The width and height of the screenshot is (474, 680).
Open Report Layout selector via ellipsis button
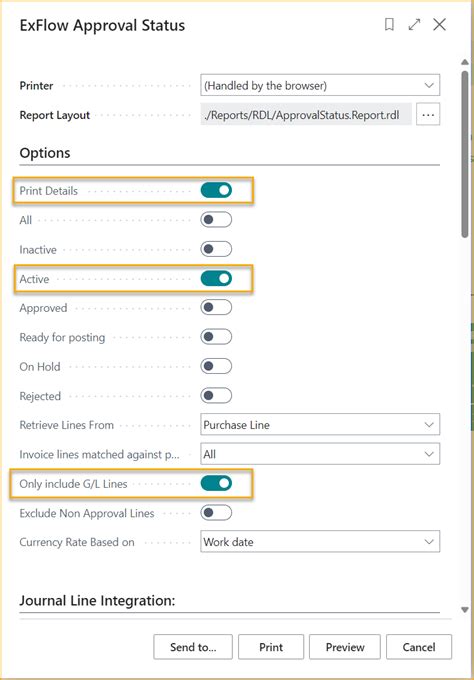click(x=428, y=114)
